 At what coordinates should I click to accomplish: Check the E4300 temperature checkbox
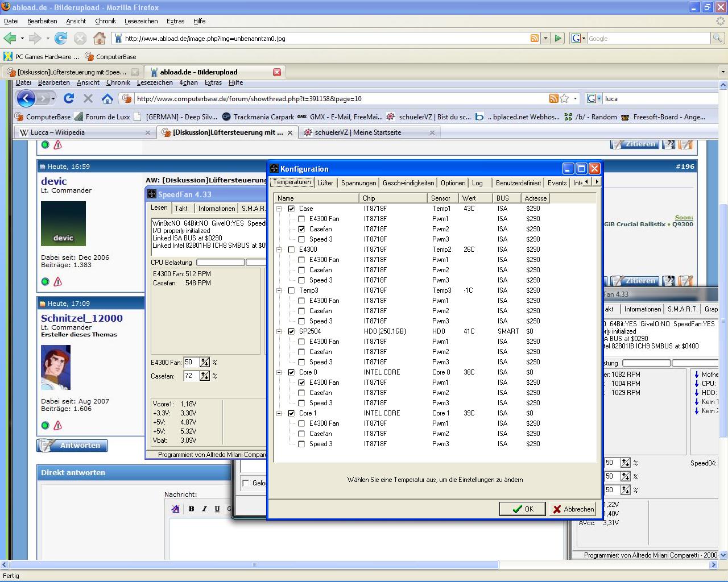coord(291,250)
